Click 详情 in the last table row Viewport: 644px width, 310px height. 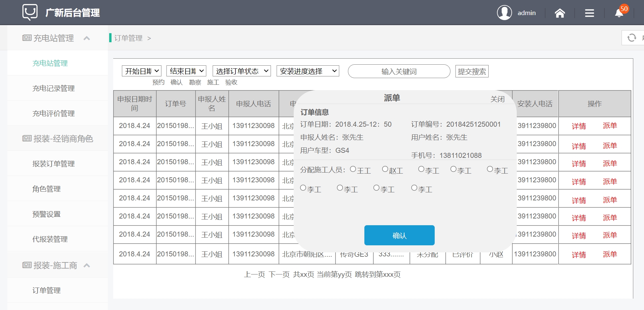pyautogui.click(x=579, y=255)
